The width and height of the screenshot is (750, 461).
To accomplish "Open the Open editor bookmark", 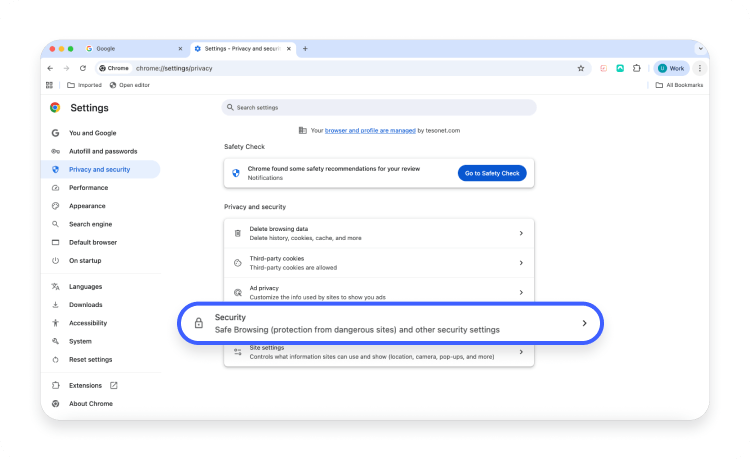I will click(130, 85).
